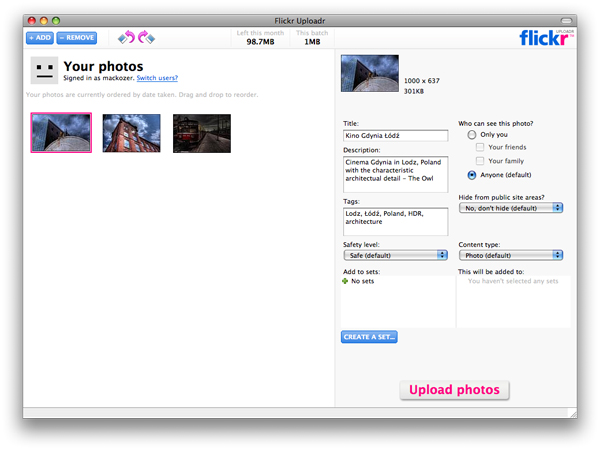Click the Upload photos button

click(x=455, y=390)
